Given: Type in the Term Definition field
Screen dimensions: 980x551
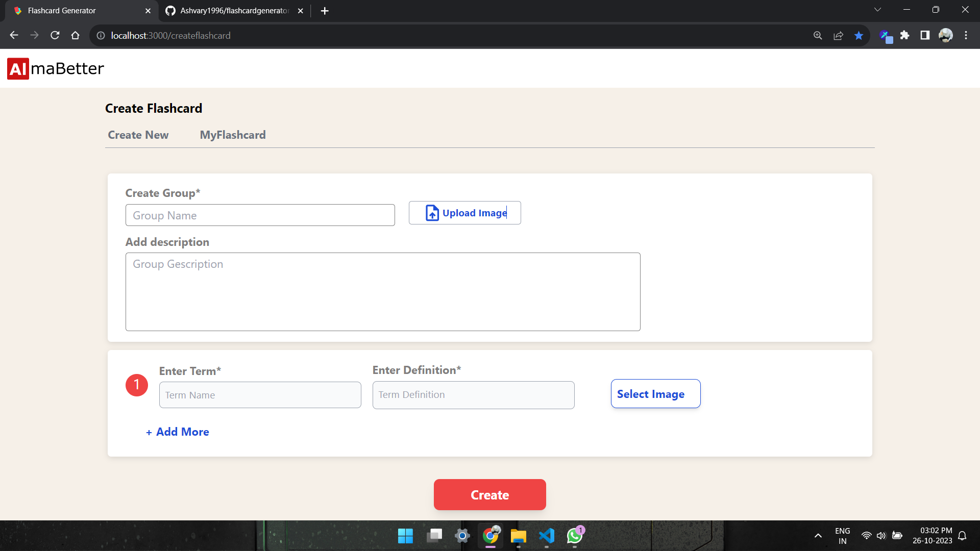Looking at the screenshot, I should pyautogui.click(x=473, y=394).
